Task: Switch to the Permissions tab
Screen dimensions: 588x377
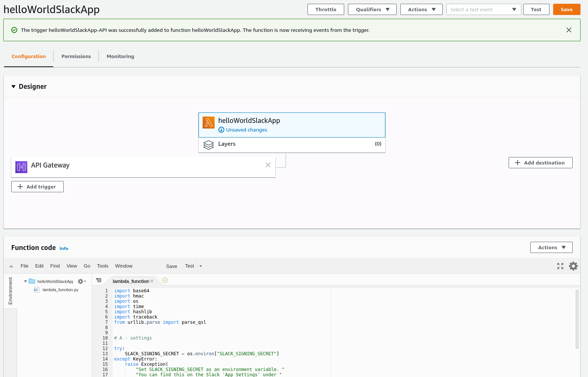Action: coord(76,56)
